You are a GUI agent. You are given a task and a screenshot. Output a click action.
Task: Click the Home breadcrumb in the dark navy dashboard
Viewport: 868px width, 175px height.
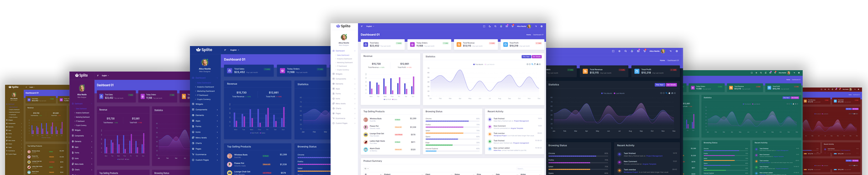pyautogui.click(x=663, y=61)
